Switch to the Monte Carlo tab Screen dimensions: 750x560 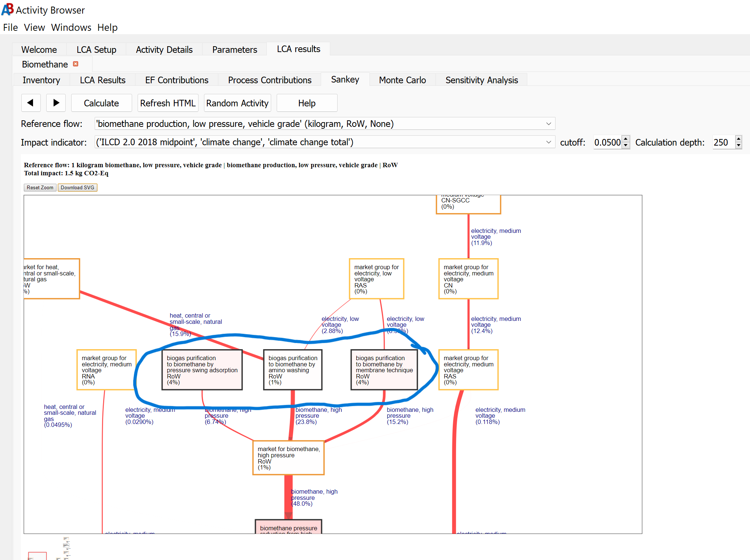(402, 80)
